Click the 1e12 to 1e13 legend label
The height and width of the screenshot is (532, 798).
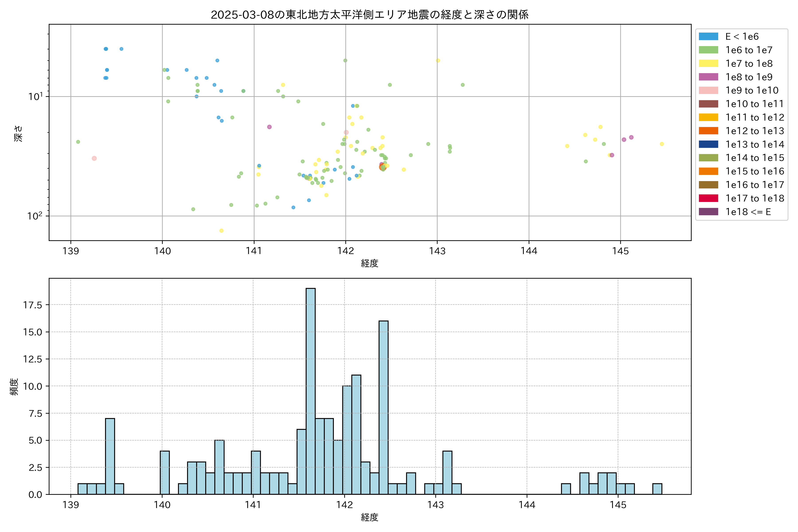[x=755, y=131]
